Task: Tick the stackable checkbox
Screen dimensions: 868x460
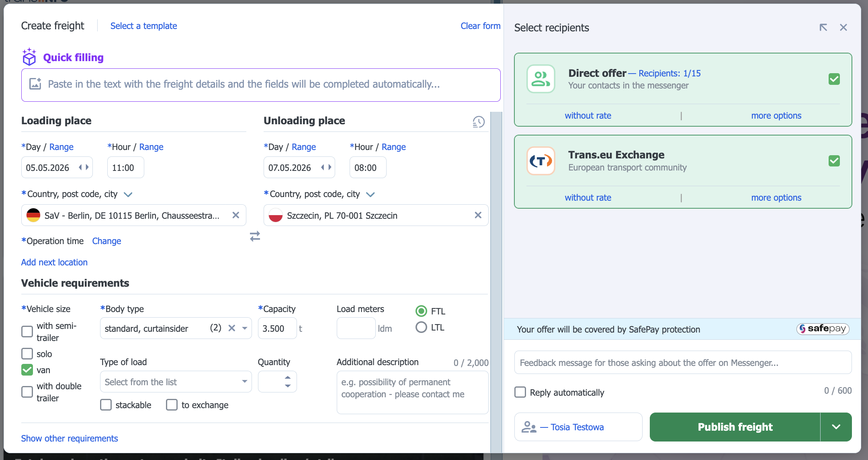Action: coord(106,405)
